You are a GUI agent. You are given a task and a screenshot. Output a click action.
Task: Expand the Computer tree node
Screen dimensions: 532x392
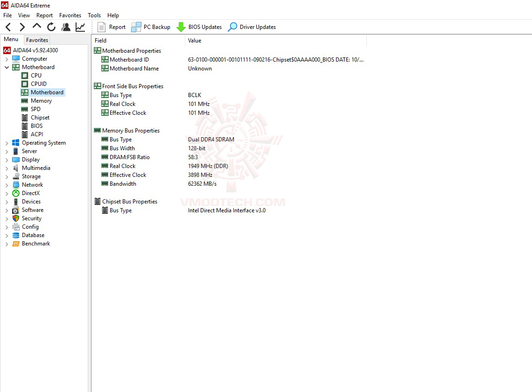tap(7, 59)
